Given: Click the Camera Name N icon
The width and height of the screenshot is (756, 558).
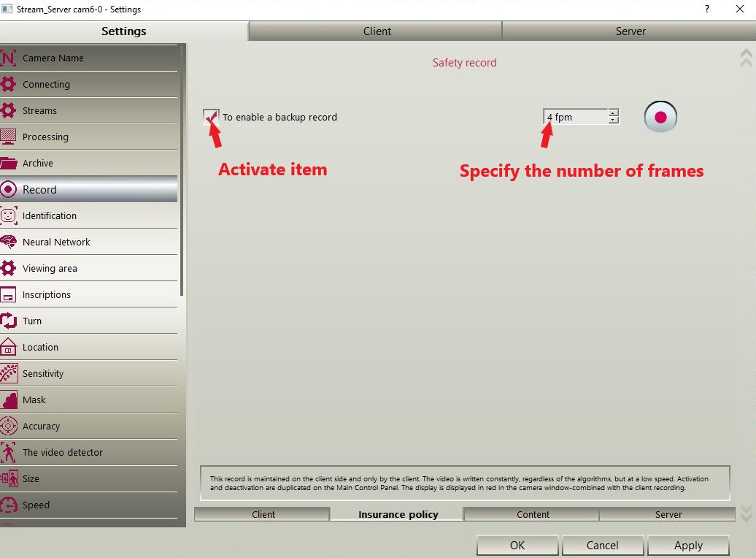Looking at the screenshot, I should (x=8, y=58).
